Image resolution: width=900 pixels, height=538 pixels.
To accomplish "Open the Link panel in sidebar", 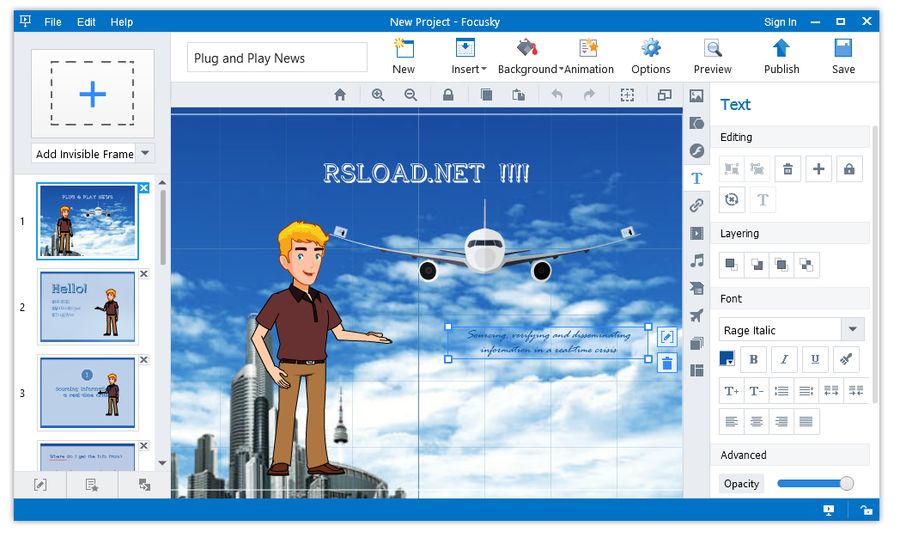I will coord(697,205).
